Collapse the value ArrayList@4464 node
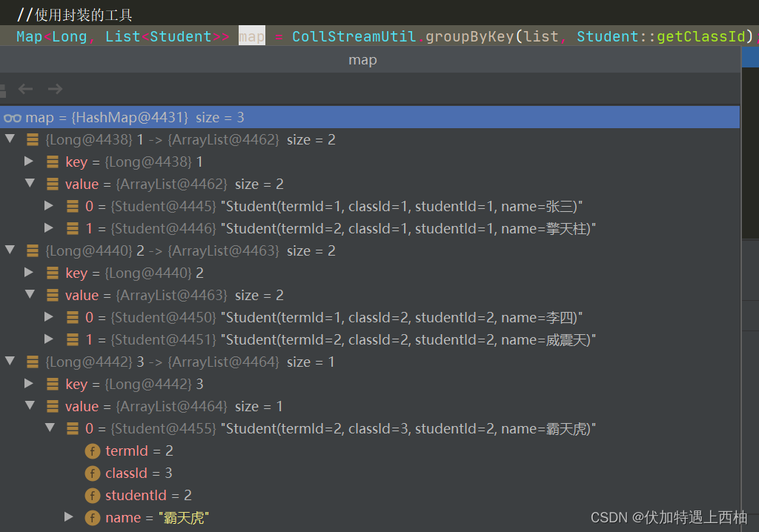The height and width of the screenshot is (532, 759). point(30,405)
